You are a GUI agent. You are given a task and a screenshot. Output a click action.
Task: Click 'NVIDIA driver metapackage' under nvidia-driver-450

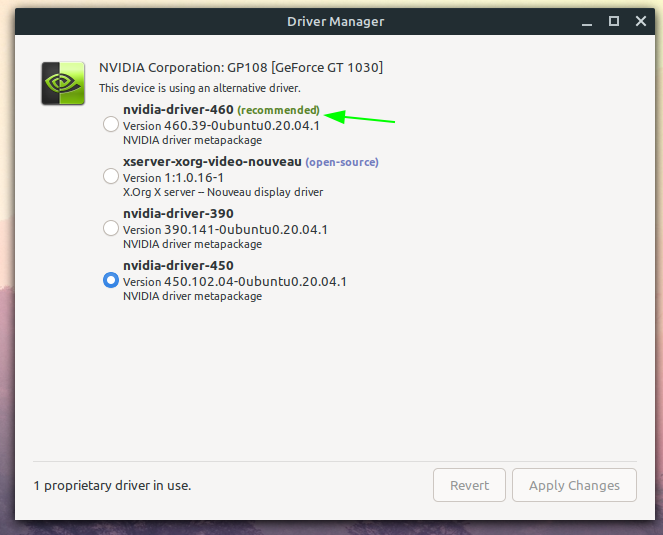coord(192,296)
